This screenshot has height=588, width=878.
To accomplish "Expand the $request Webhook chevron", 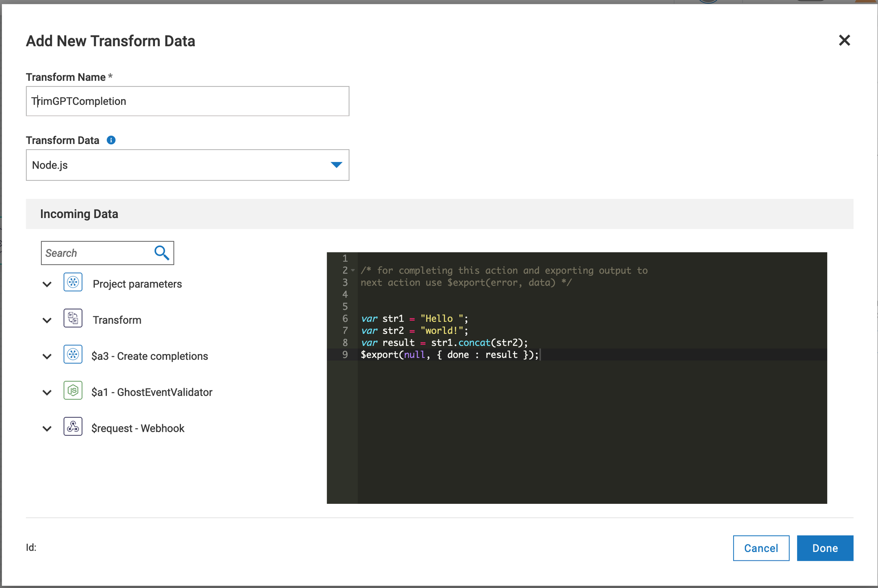I will [x=47, y=428].
